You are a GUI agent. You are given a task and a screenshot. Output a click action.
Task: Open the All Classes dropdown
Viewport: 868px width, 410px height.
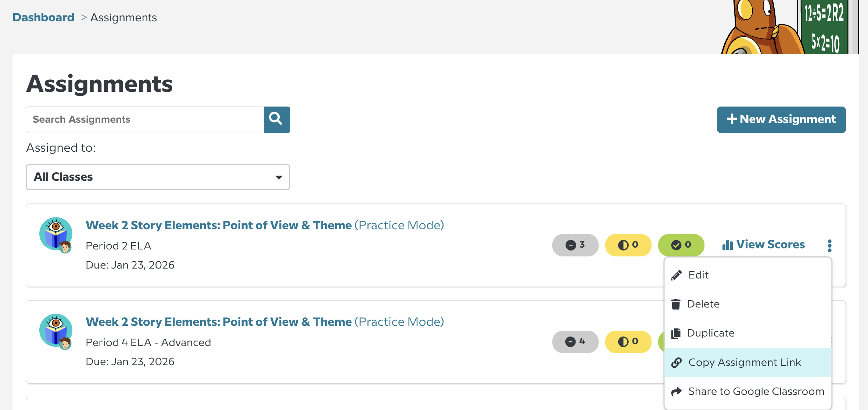[158, 177]
